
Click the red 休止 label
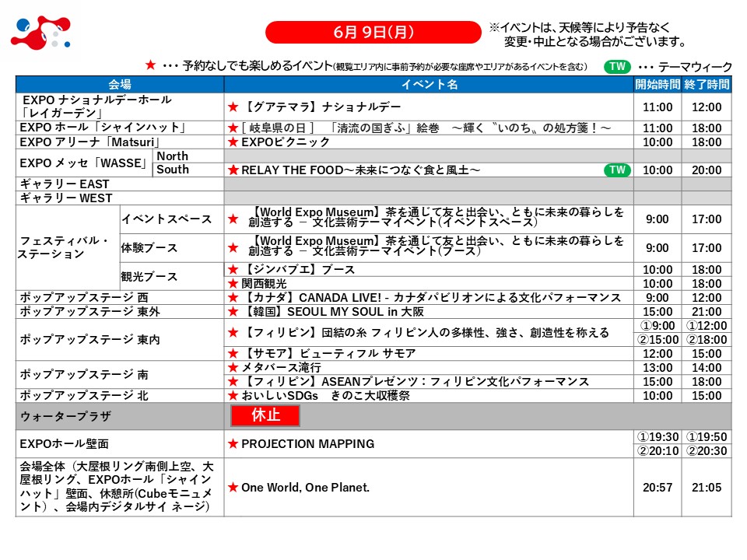265,415
